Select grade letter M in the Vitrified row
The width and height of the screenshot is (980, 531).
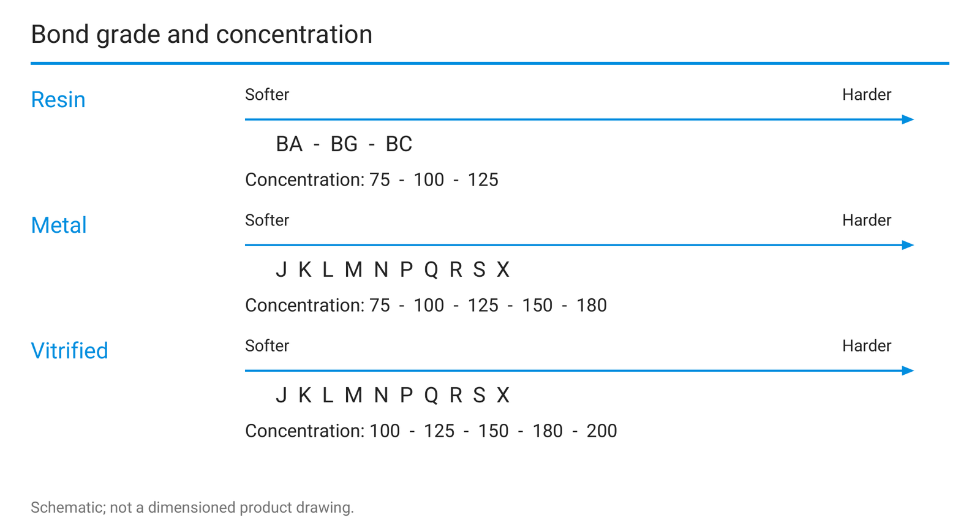[353, 395]
